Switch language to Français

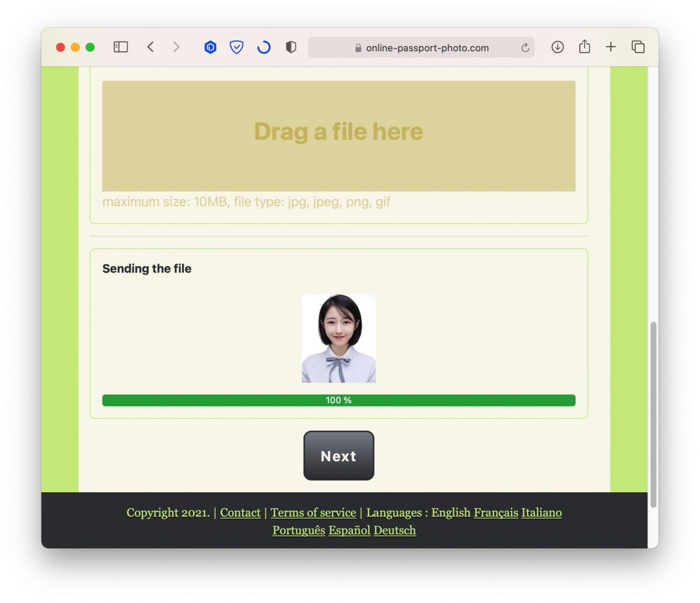[496, 513]
